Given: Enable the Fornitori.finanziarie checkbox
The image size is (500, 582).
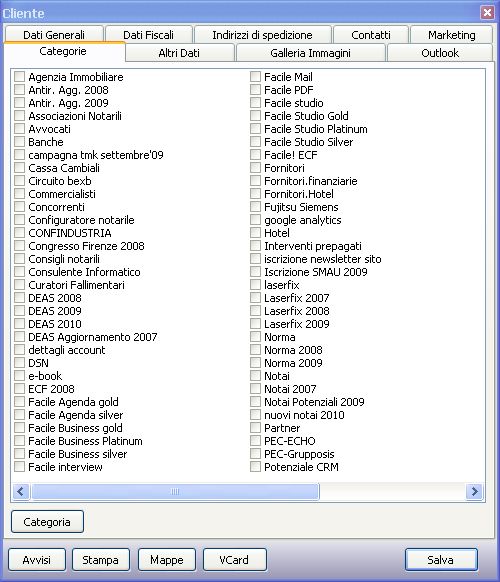Looking at the screenshot, I should 255,181.
